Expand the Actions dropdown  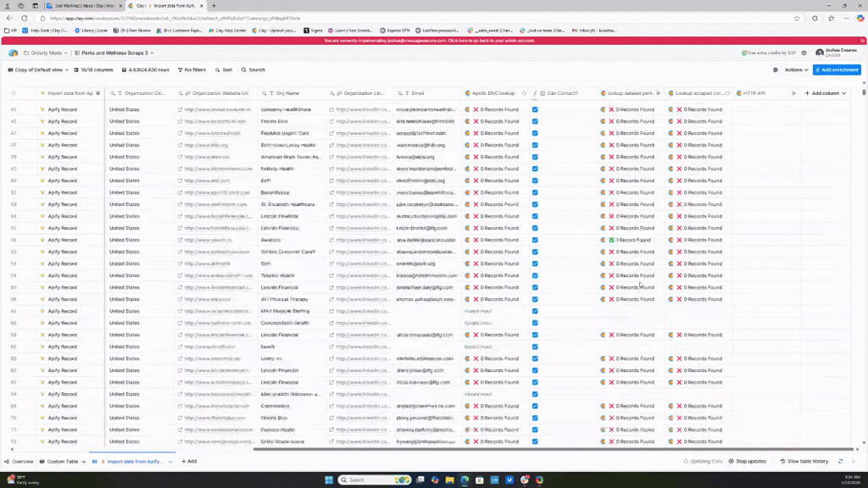coord(796,69)
